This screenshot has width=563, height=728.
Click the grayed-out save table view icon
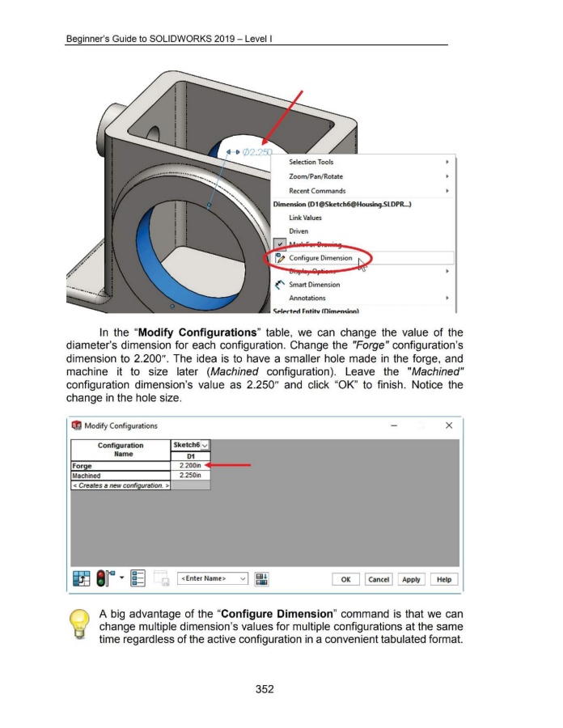(161, 579)
